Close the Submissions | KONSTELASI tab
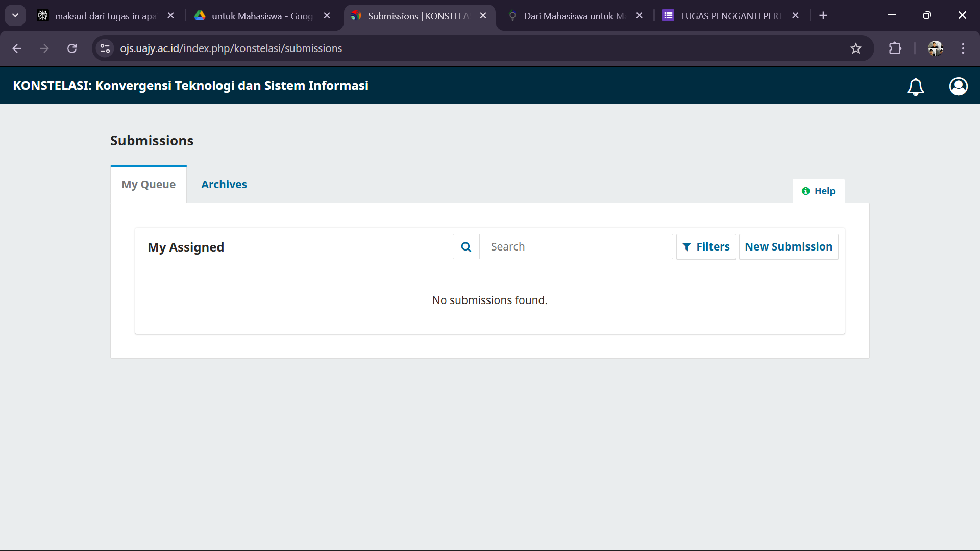This screenshot has width=980, height=551. tap(483, 16)
